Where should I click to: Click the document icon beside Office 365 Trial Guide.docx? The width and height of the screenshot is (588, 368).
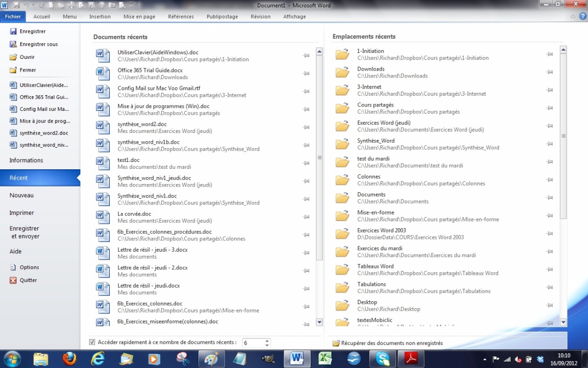[103, 74]
